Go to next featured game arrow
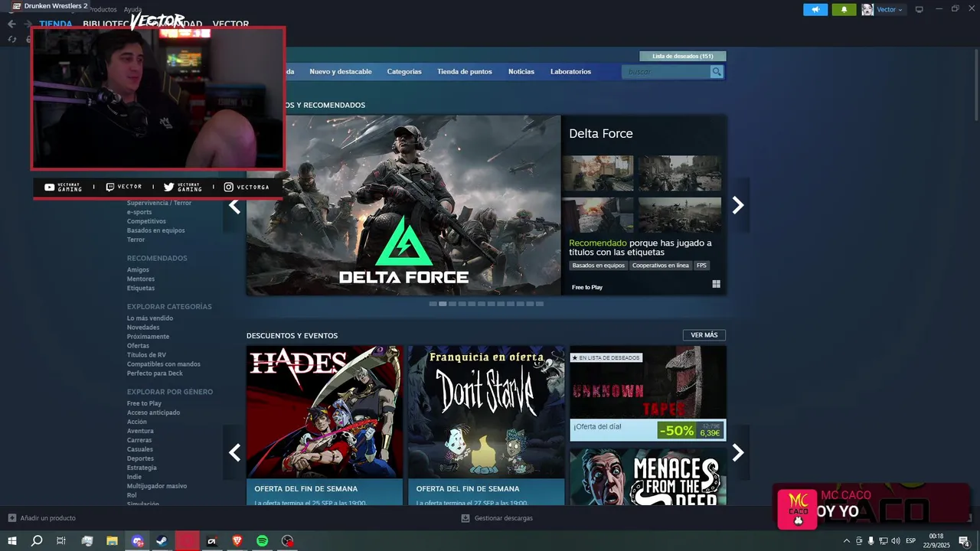The image size is (980, 551). tap(738, 205)
